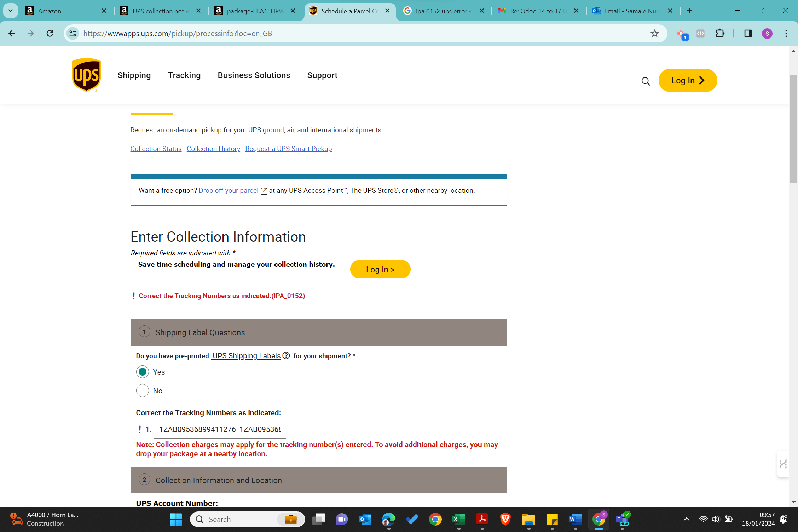Click the floating side widget on right edge
This screenshot has width=798, height=532.
(x=783, y=464)
